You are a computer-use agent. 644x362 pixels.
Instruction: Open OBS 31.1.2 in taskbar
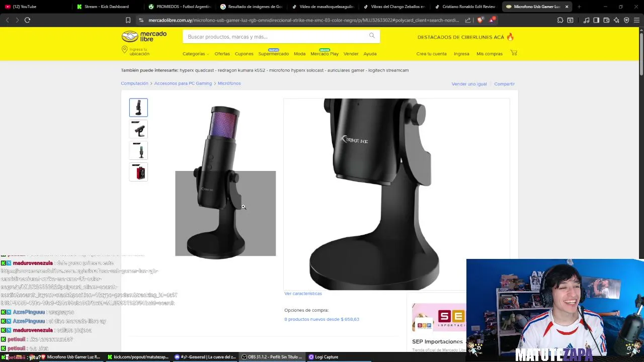[272, 357]
